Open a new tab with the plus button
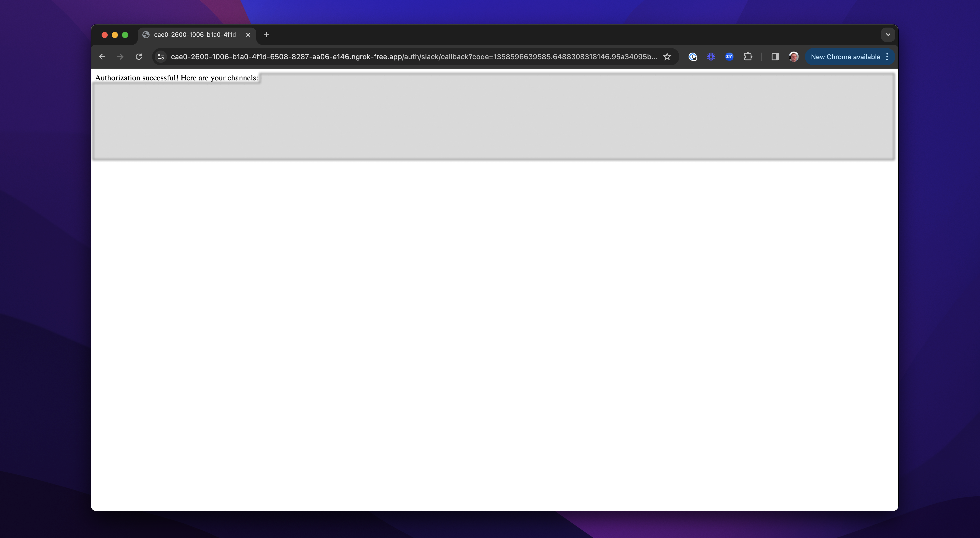Viewport: 980px width, 538px height. click(266, 35)
